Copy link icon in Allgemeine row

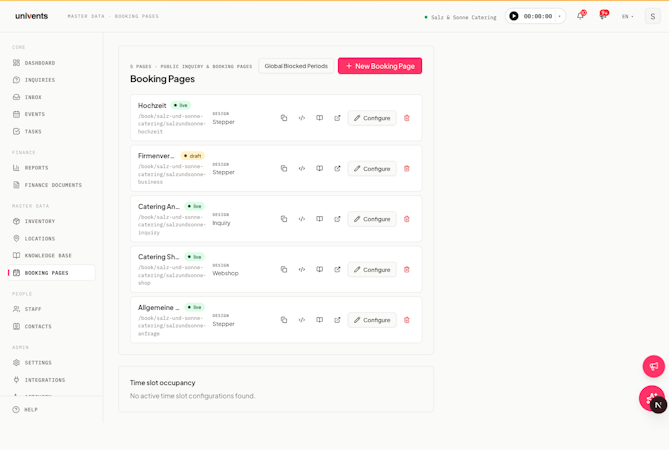(284, 320)
